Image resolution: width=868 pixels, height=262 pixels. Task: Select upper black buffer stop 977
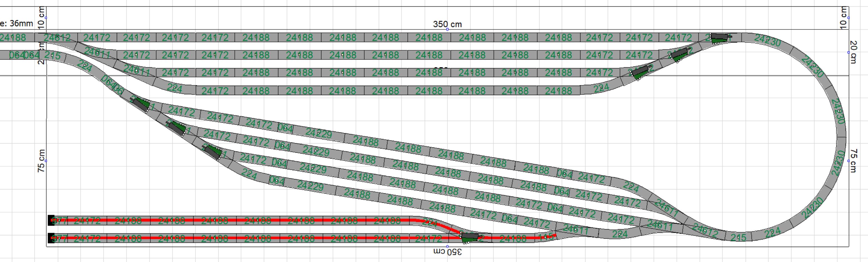click(x=51, y=220)
